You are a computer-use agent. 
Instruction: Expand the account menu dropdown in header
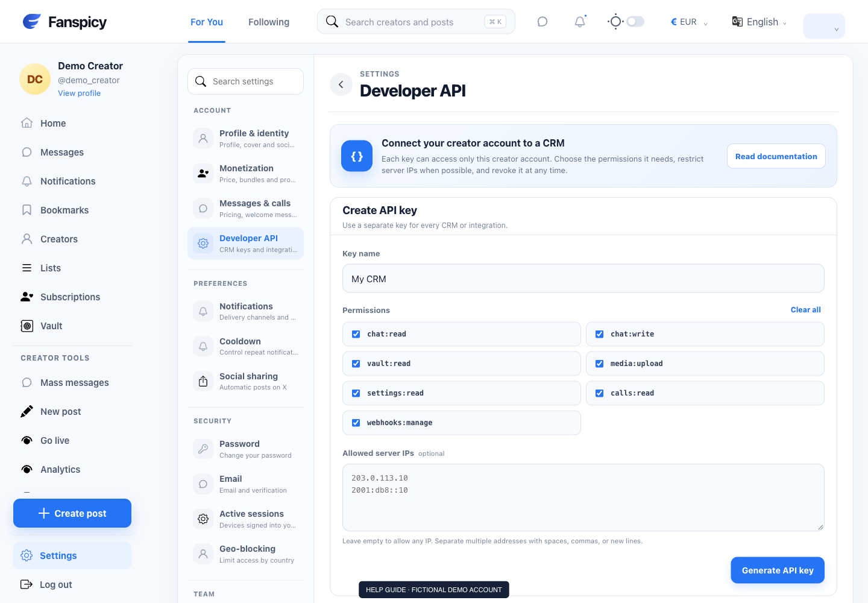pos(824,27)
